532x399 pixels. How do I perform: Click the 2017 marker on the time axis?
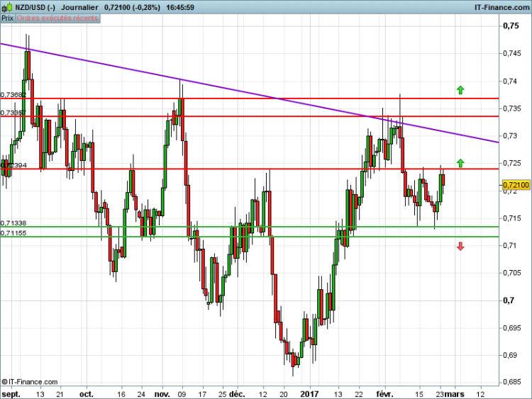point(309,393)
